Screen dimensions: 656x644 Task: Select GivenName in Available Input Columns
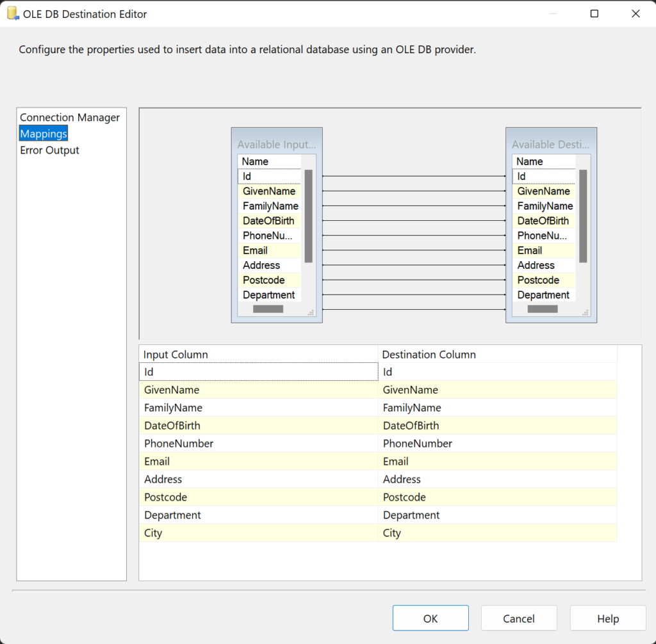268,191
